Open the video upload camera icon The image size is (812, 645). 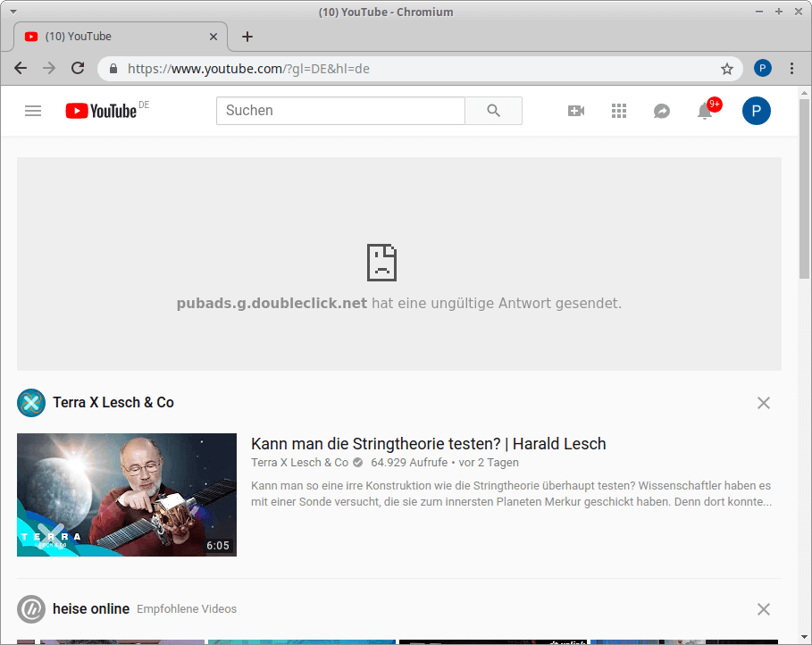(576, 111)
